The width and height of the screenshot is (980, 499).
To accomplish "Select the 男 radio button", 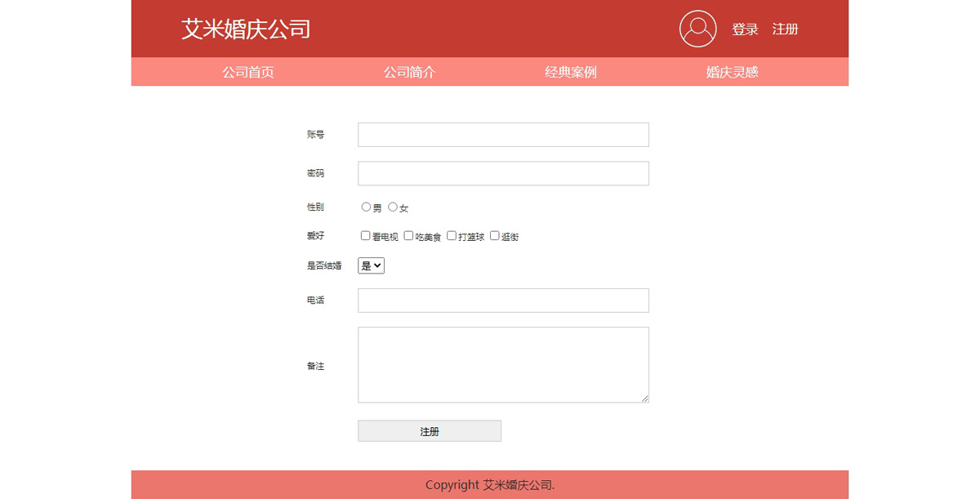I will (366, 207).
